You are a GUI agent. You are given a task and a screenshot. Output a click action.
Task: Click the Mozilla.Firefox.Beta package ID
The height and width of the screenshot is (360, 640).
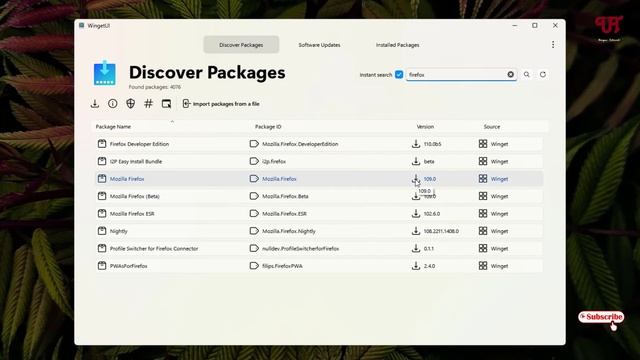[x=285, y=196]
